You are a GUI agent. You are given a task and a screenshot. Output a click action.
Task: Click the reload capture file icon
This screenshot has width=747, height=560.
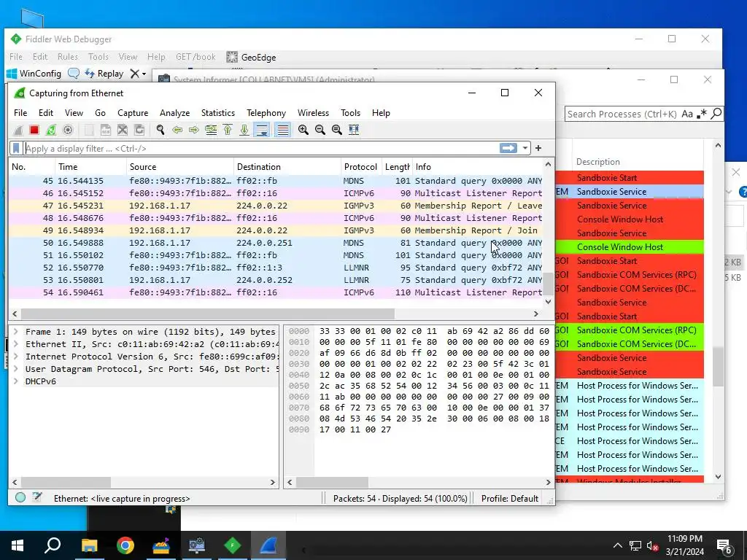(x=139, y=130)
